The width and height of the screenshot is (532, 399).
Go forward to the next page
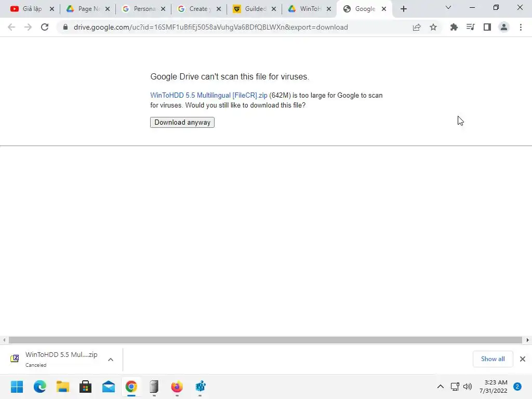[28, 27]
